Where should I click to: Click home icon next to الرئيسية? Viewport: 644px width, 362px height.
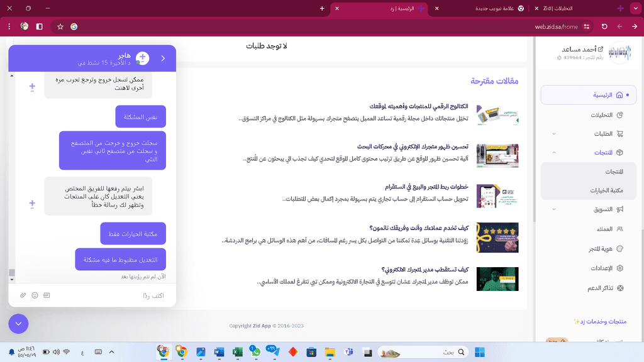pos(619,95)
